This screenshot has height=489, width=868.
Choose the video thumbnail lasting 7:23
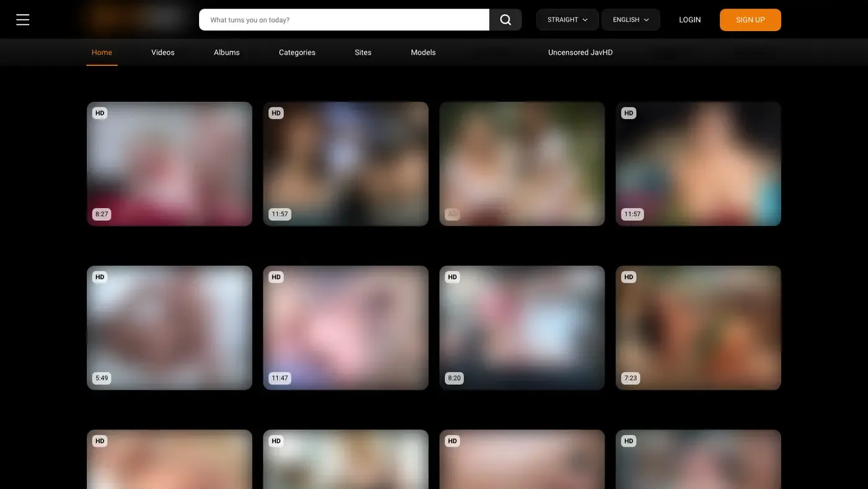[698, 328]
